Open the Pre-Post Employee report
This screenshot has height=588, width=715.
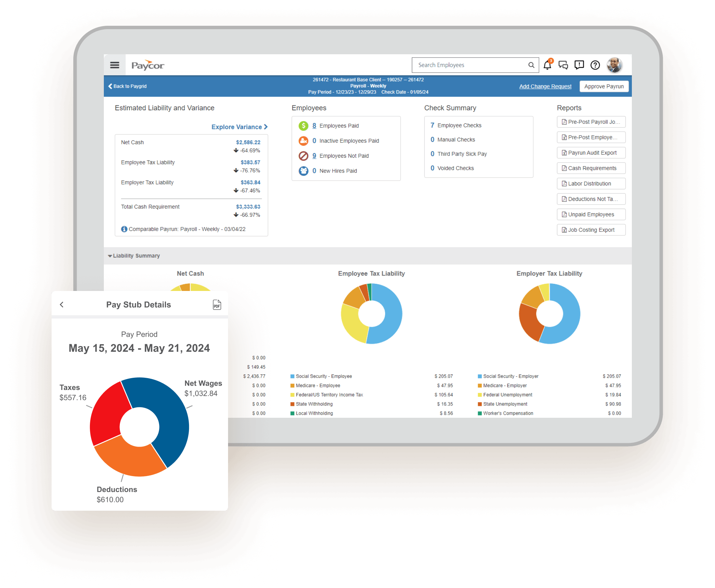pos(591,137)
